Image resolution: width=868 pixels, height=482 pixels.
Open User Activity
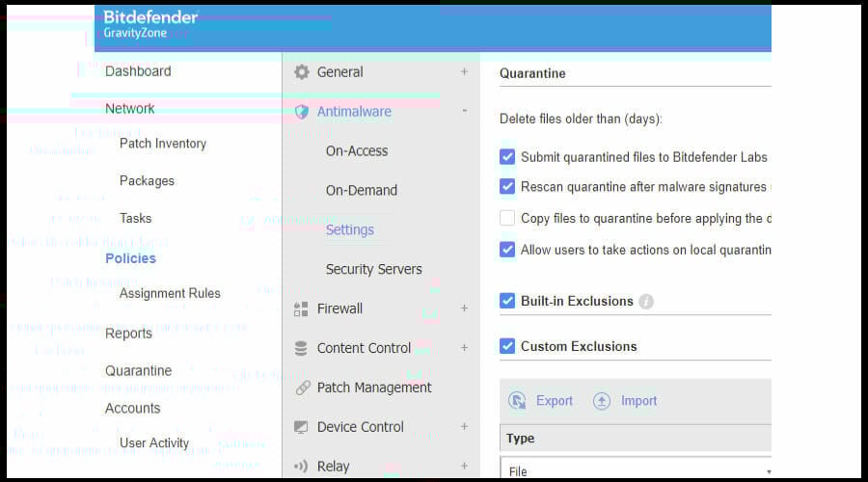(154, 443)
